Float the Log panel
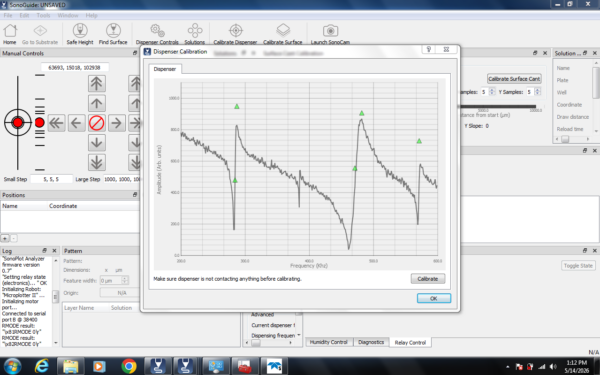600x375 pixels. pyautogui.click(x=44, y=250)
